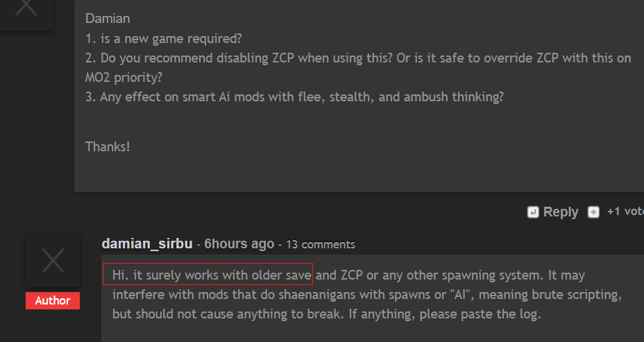The width and height of the screenshot is (644, 342).
Task: Click the "smart Ai mods" question line
Action: click(294, 96)
